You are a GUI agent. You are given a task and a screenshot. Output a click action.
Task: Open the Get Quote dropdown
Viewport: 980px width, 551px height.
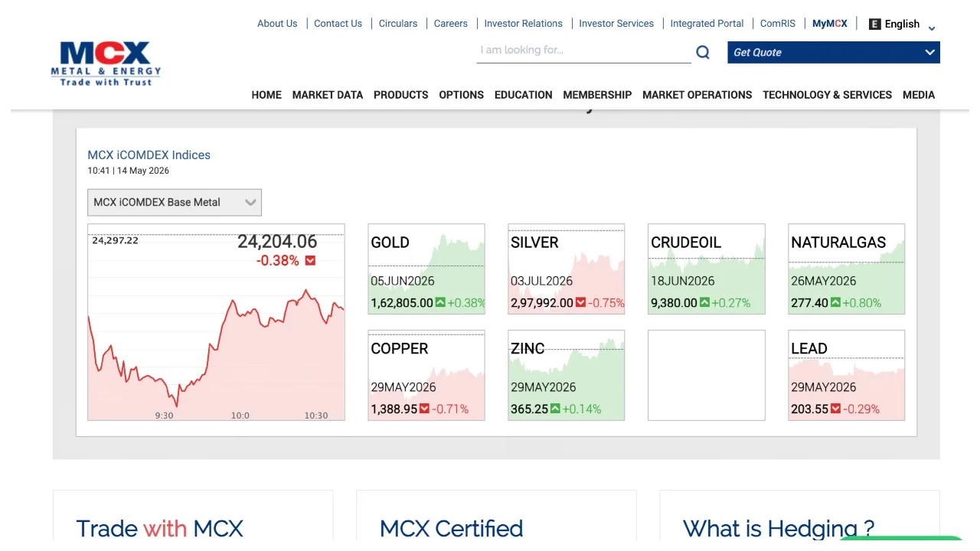pyautogui.click(x=834, y=52)
